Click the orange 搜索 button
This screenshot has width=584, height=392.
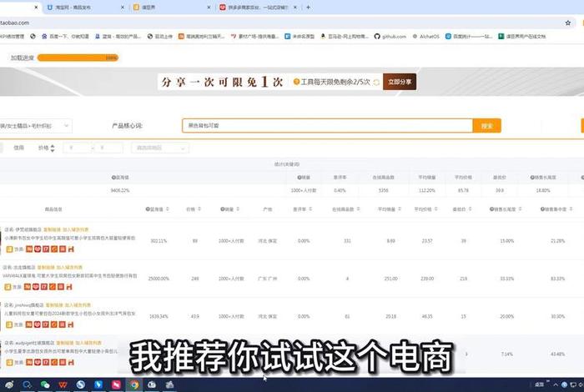[x=486, y=125]
